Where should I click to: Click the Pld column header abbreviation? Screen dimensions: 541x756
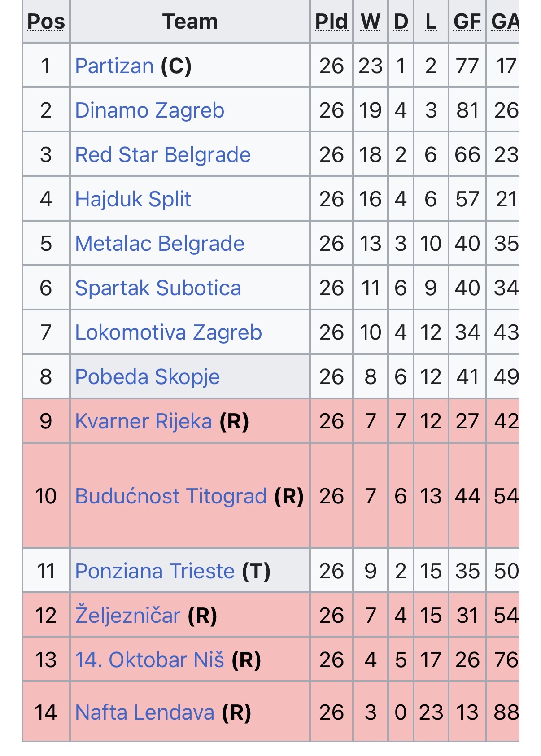(x=332, y=22)
